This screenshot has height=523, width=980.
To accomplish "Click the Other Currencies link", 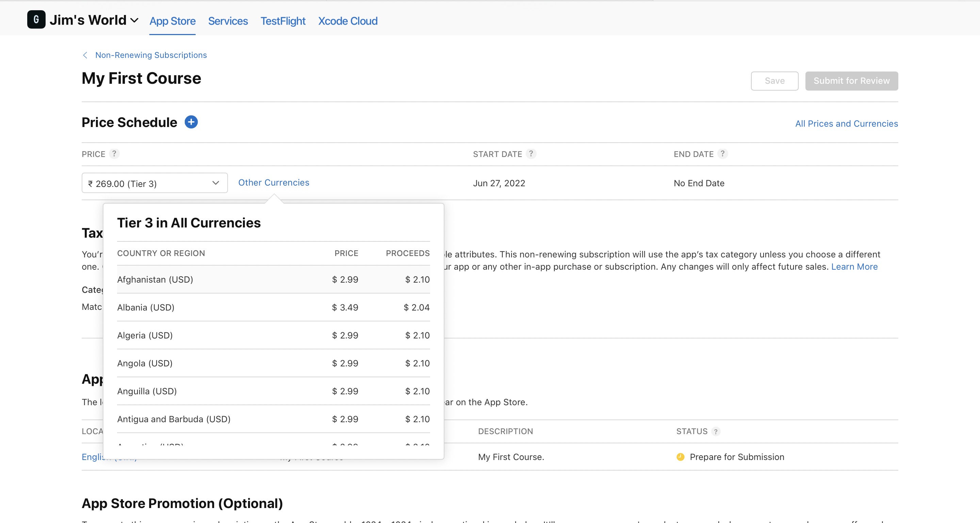I will 274,183.
